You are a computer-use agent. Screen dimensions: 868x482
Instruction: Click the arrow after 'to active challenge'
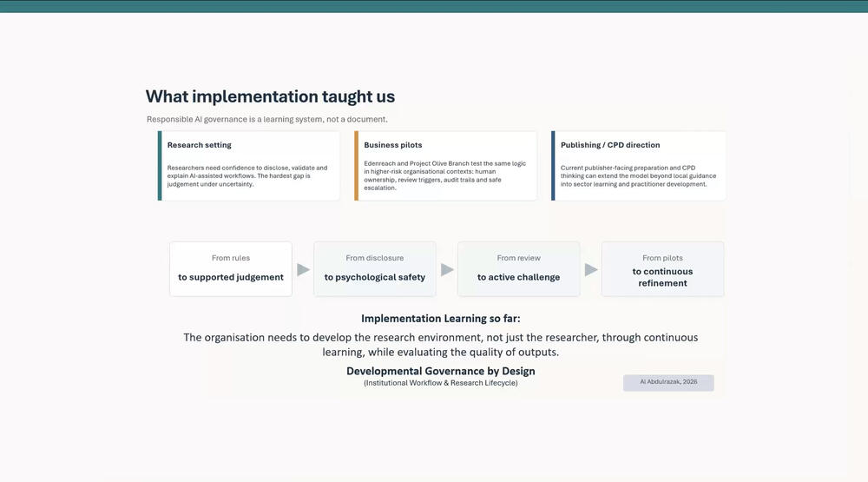[x=590, y=270]
